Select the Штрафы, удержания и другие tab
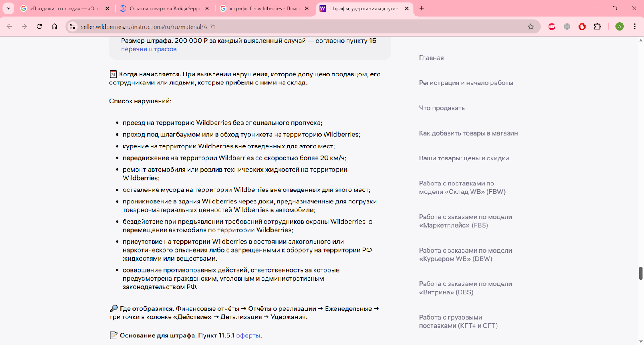This screenshot has width=644, height=345. [x=364, y=8]
